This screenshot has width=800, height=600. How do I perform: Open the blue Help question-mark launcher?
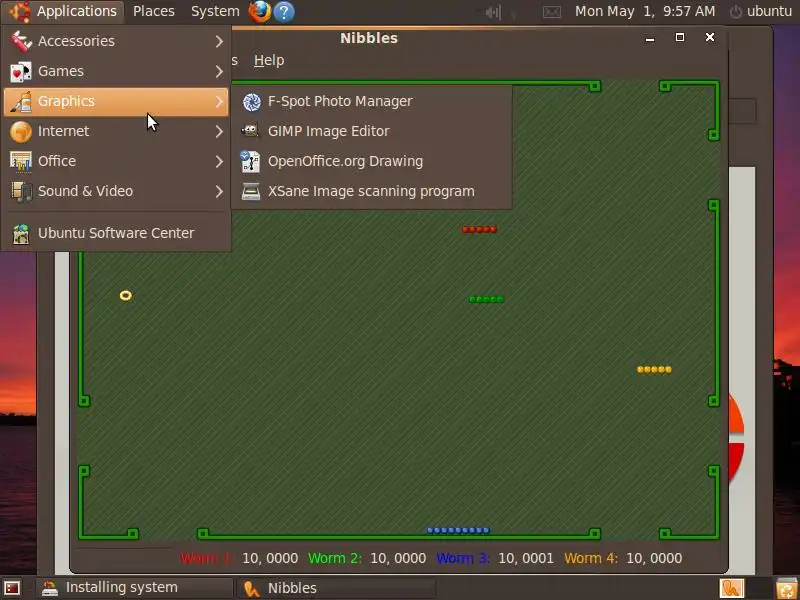click(x=284, y=12)
